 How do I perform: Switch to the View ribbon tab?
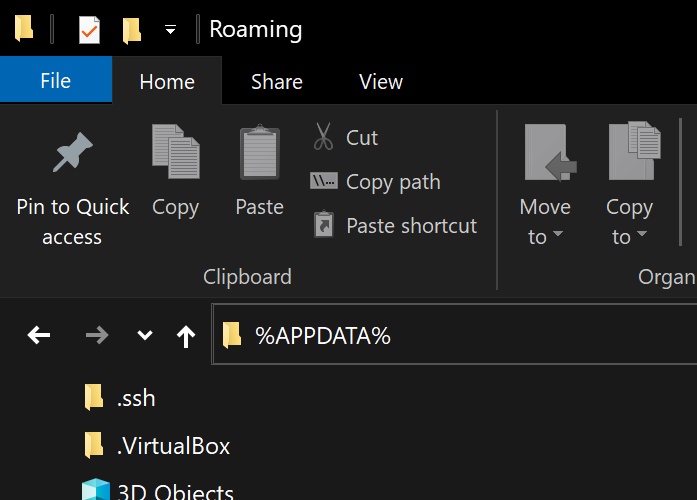tap(380, 82)
